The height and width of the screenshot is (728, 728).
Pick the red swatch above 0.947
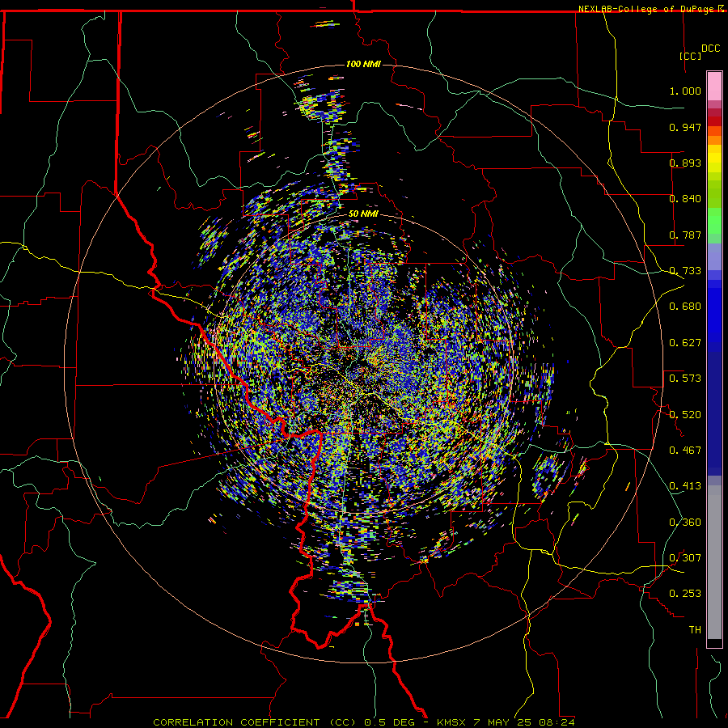coord(714,121)
